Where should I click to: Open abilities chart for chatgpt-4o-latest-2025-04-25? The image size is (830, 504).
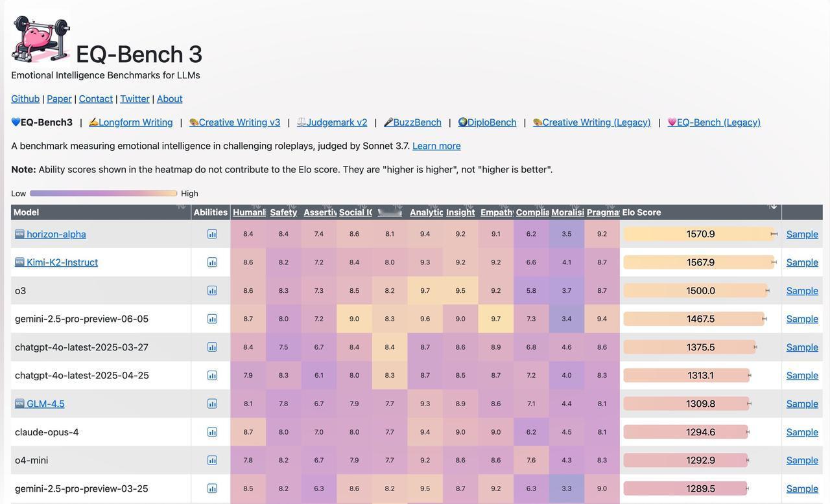[x=212, y=375]
